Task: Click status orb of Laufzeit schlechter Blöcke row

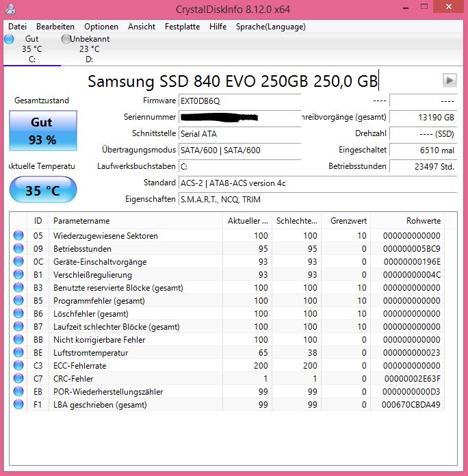Action: click(18, 326)
